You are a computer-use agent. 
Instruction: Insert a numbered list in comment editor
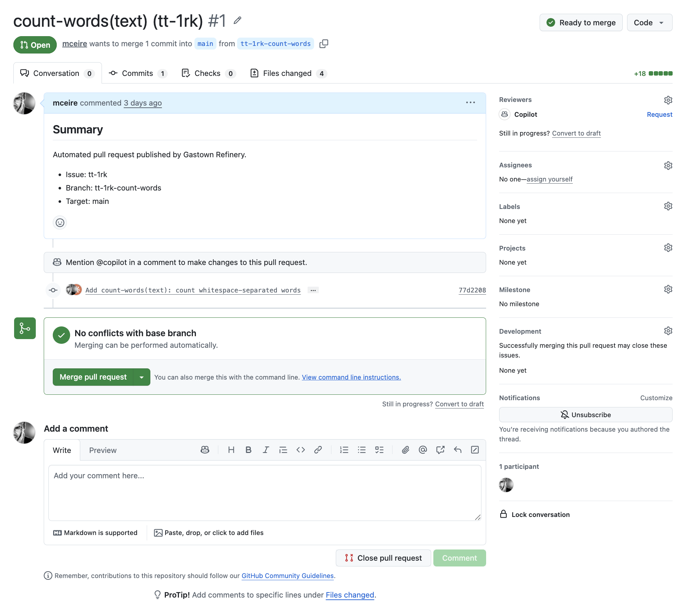(344, 450)
